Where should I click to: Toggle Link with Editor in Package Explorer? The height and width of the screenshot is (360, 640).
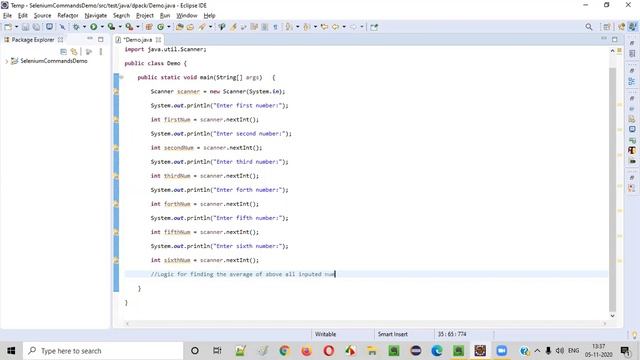(74, 52)
